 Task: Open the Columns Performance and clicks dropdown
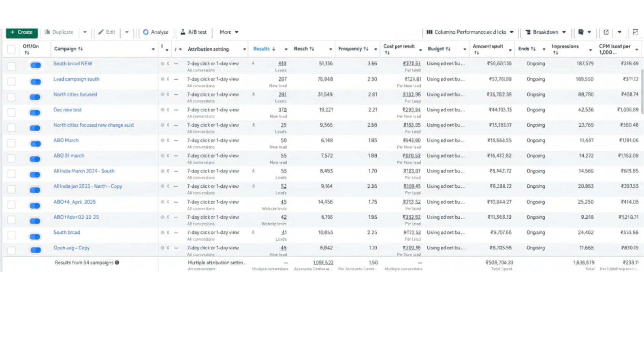pos(470,32)
